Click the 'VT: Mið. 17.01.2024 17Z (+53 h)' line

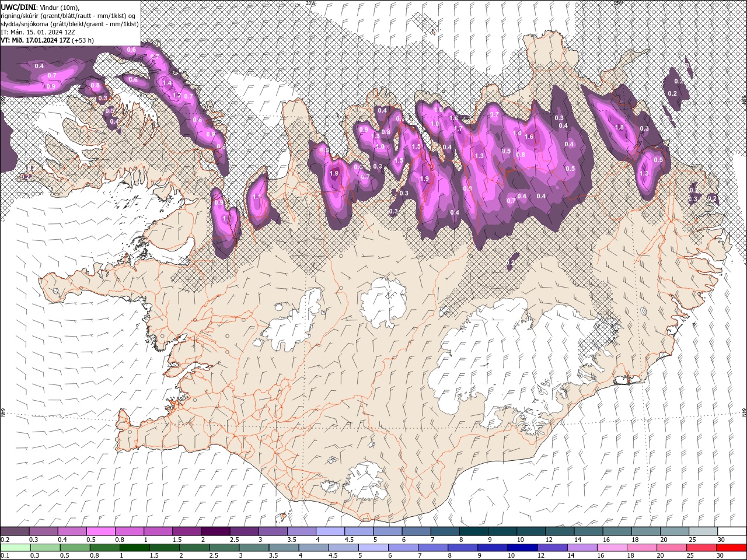coord(47,40)
